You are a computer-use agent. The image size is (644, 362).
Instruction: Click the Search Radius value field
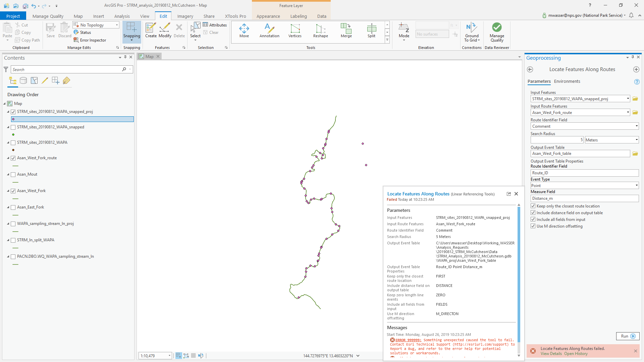[x=557, y=140]
